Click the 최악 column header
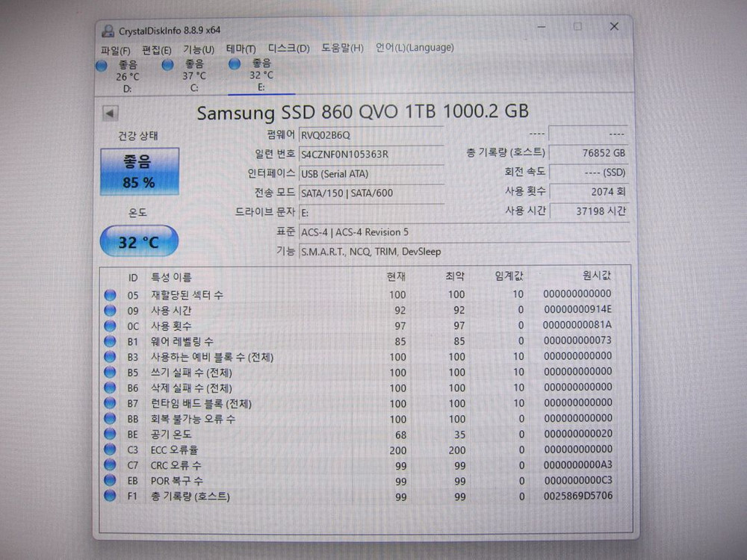 point(455,276)
